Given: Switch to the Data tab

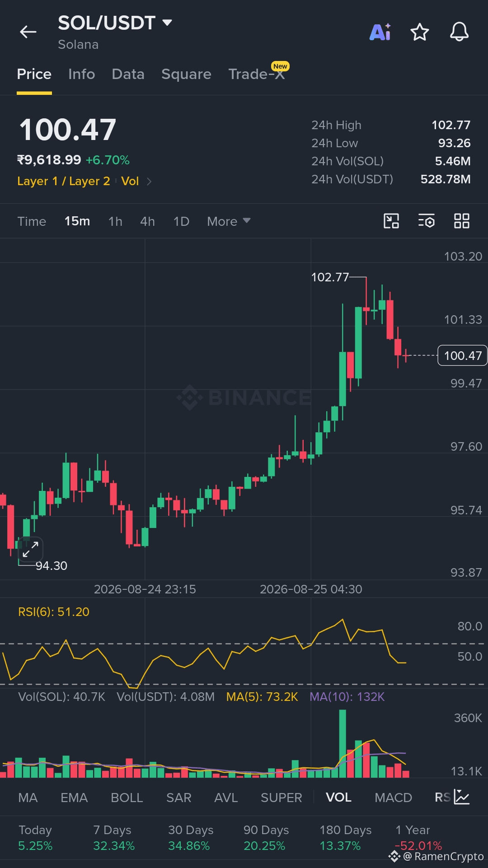Looking at the screenshot, I should (x=128, y=74).
